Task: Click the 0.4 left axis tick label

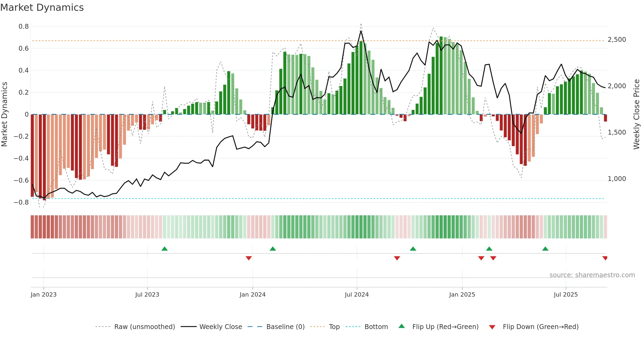Action: [x=24, y=71]
